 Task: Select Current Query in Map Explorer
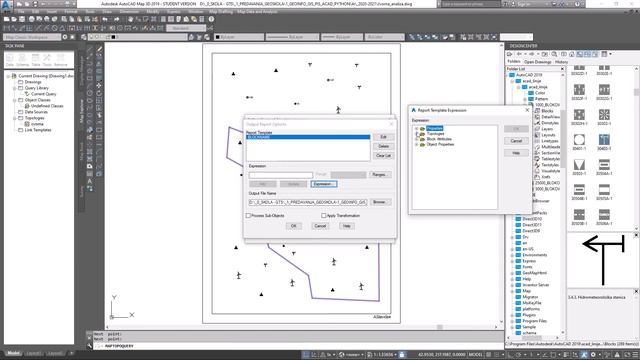[x=43, y=94]
